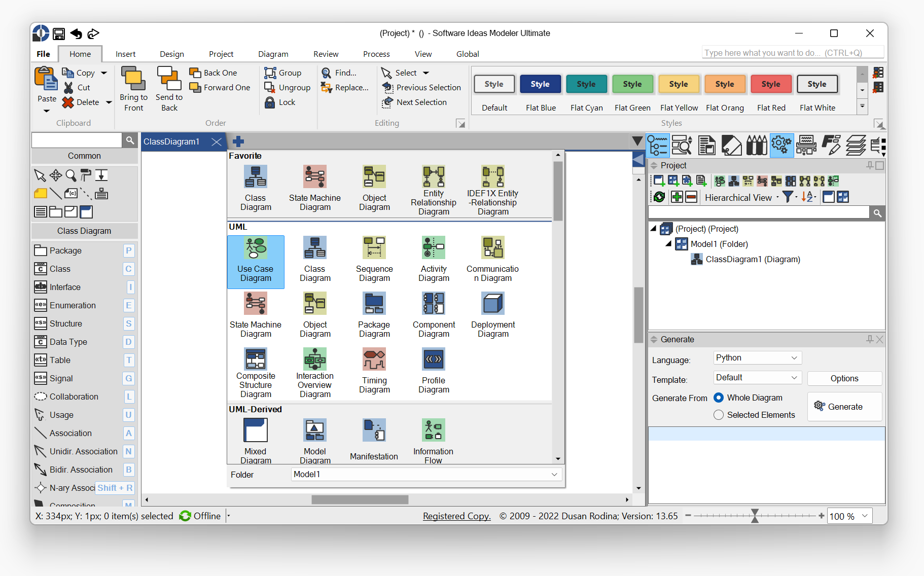This screenshot has width=924, height=576.
Task: Click the Generate button
Action: tap(844, 406)
